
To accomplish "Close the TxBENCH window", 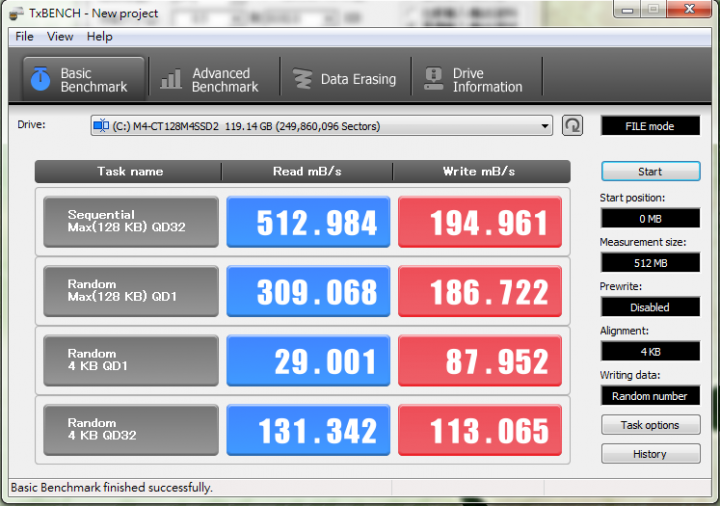I will point(689,9).
